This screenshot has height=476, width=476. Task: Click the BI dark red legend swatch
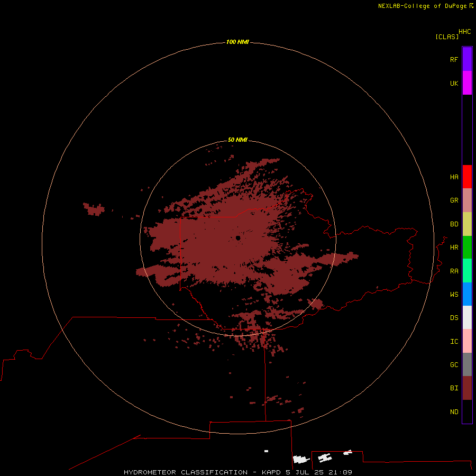pos(467,388)
